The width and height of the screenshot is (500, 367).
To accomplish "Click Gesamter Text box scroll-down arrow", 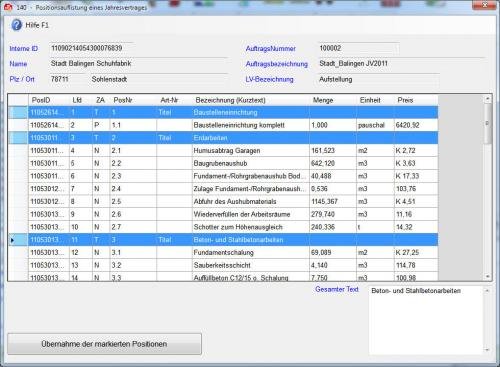I will click(487, 350).
